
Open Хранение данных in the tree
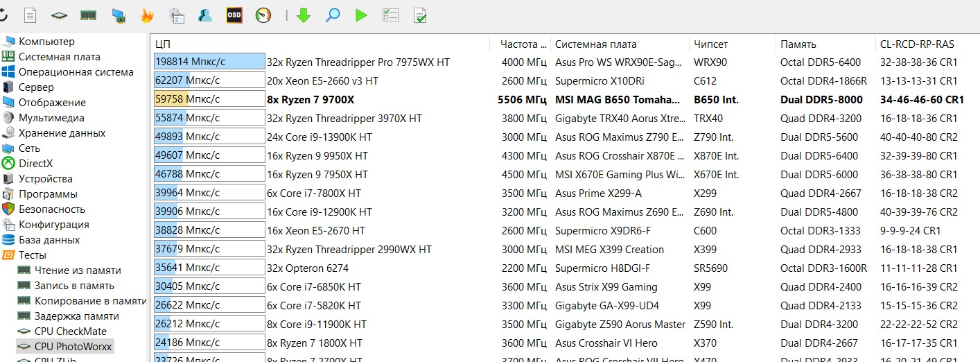click(x=62, y=133)
